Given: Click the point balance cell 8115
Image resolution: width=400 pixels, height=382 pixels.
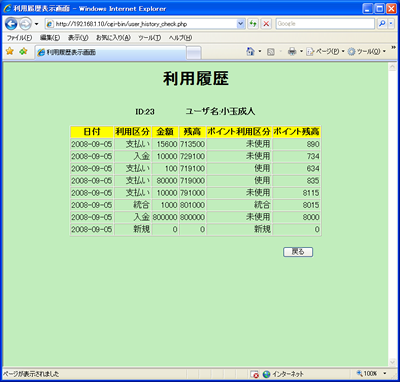Looking at the screenshot, I should [x=297, y=193].
